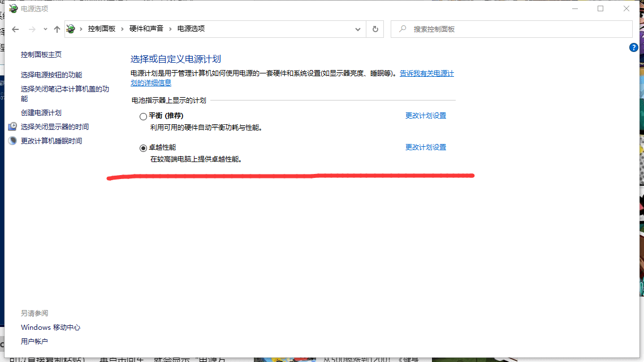This screenshot has width=644, height=362.
Task: Open 更改计划设置 for the 平衡 plan
Action: click(x=425, y=116)
